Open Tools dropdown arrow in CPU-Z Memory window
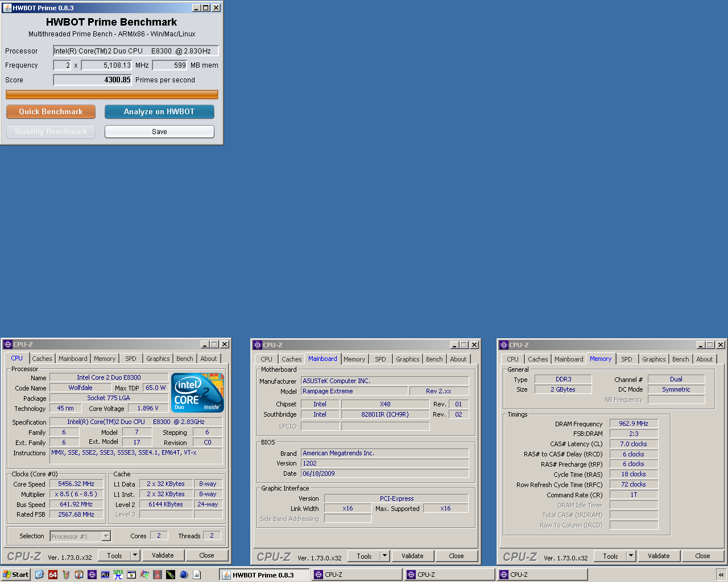Image resolution: width=728 pixels, height=582 pixels. (631, 556)
